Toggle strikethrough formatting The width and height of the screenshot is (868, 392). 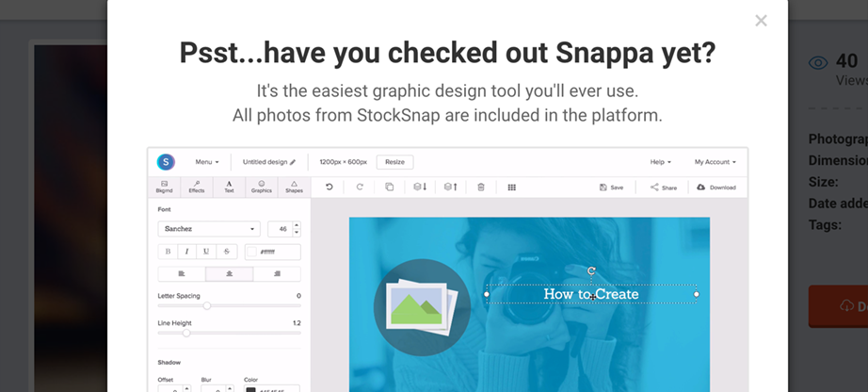click(226, 252)
